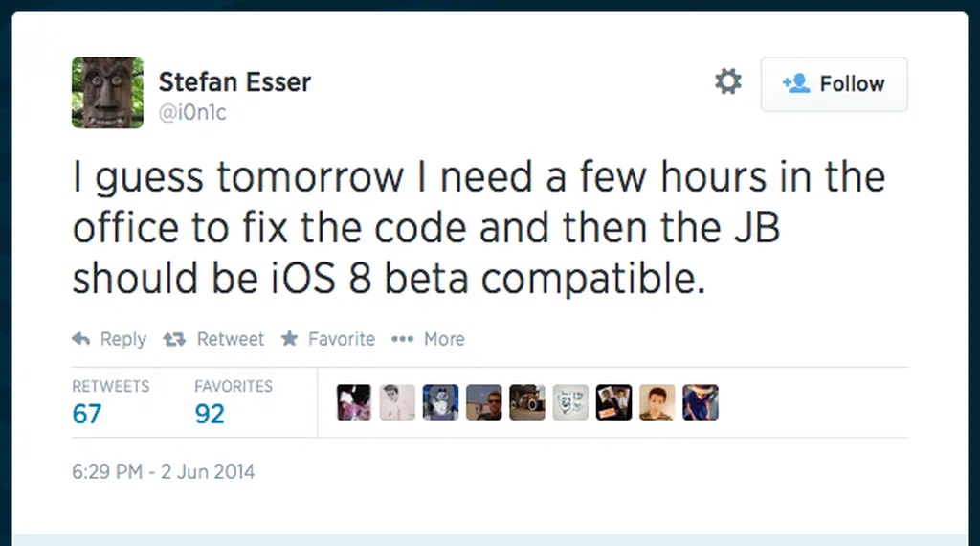Open the gear settings dropdown
The width and height of the screenshot is (980, 546).
tap(728, 82)
